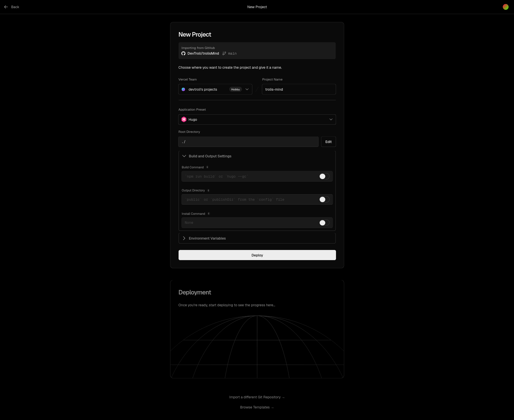Image resolution: width=514 pixels, height=420 pixels.
Task: Enable the Install Command override toggle
Action: click(324, 222)
